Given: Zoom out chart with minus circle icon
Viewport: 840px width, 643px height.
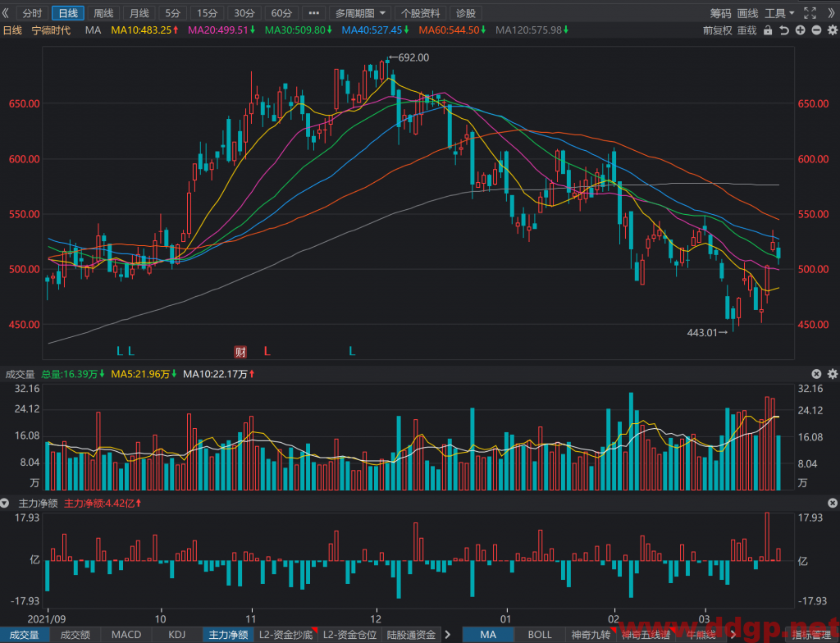Looking at the screenshot, I should point(816,30).
